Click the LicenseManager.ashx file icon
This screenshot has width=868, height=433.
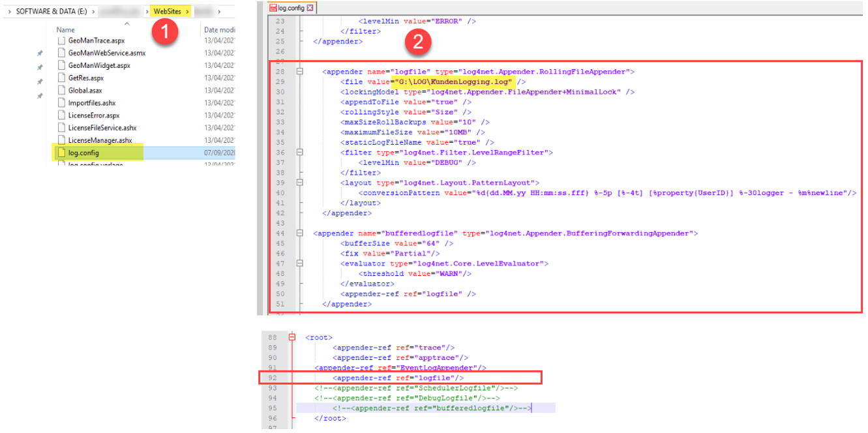click(61, 139)
